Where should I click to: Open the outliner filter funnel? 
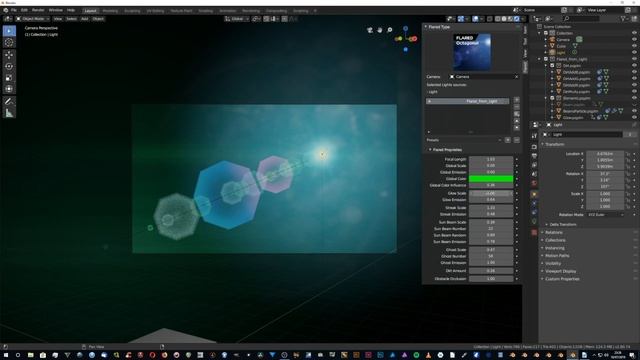pos(623,18)
